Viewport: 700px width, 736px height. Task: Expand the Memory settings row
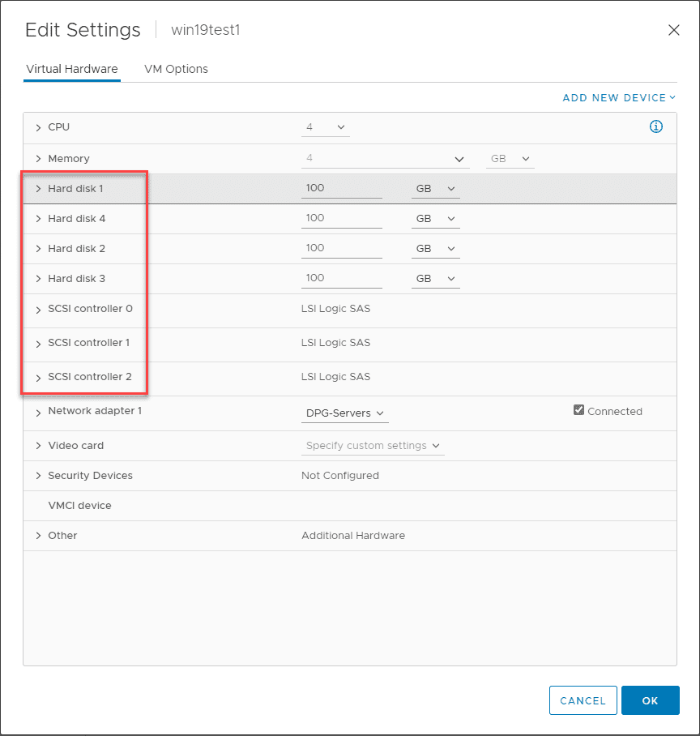point(38,159)
